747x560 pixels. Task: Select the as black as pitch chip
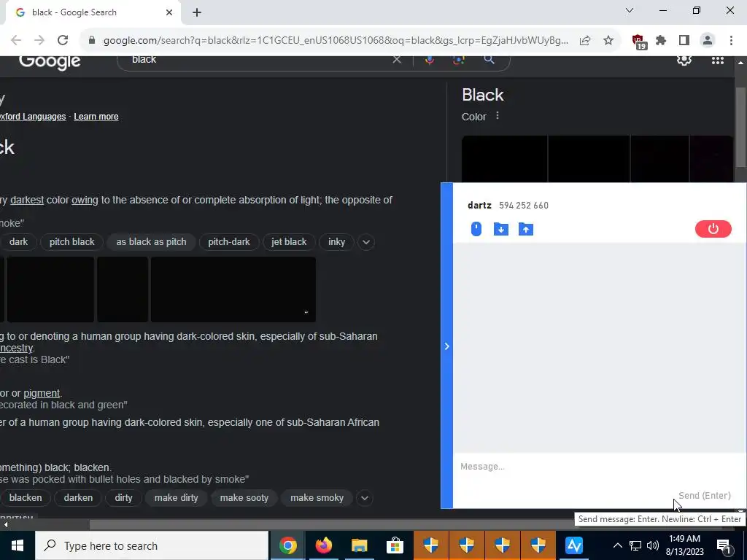pyautogui.click(x=151, y=242)
